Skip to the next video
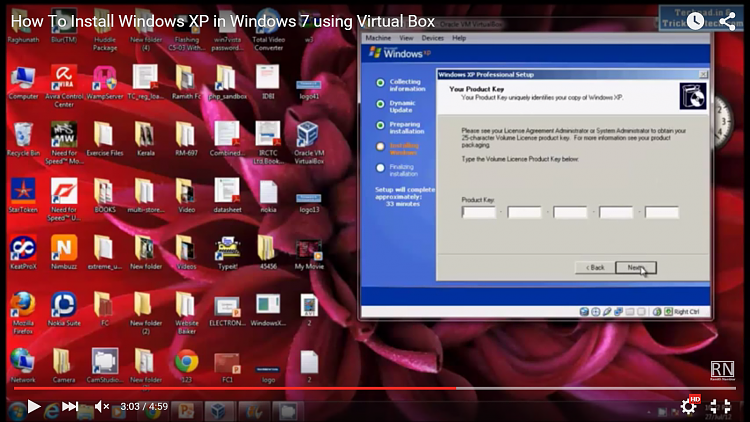The height and width of the screenshot is (422, 750). pyautogui.click(x=70, y=407)
